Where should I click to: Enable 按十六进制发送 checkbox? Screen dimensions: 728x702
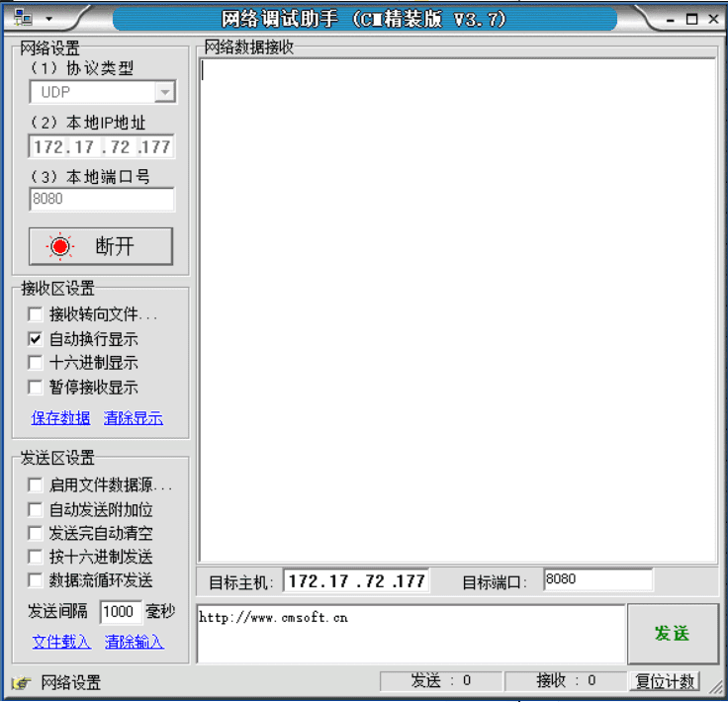(x=36, y=557)
